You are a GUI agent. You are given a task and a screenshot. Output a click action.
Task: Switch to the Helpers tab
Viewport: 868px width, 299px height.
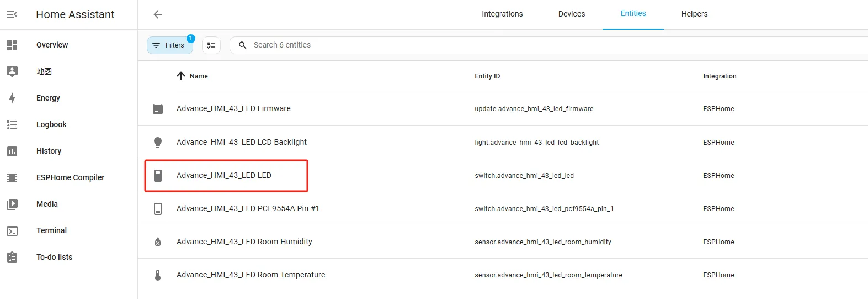pyautogui.click(x=694, y=14)
